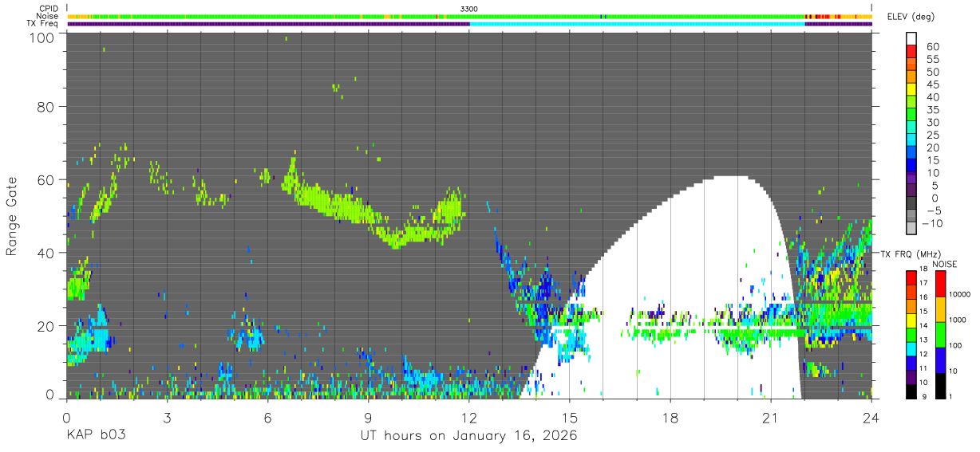
Task: Click the TX FRQ (MHz) legend title
Action: 909,254
